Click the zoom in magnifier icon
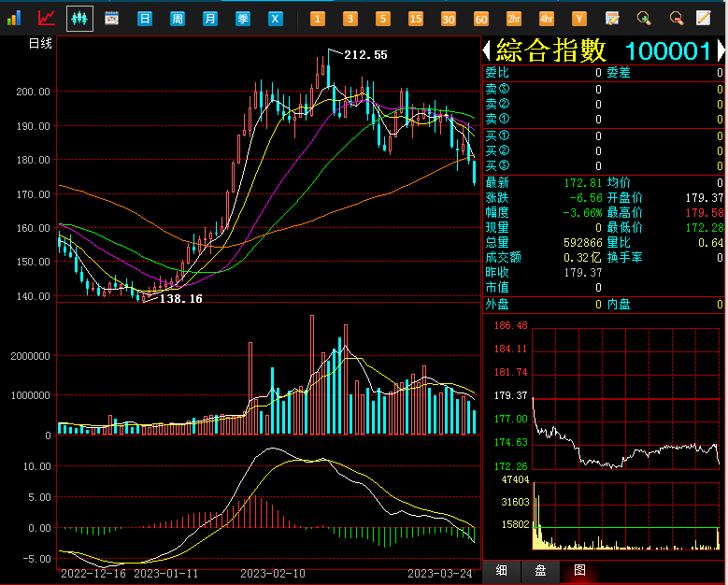Screen dimensions: 728x585 643,18
